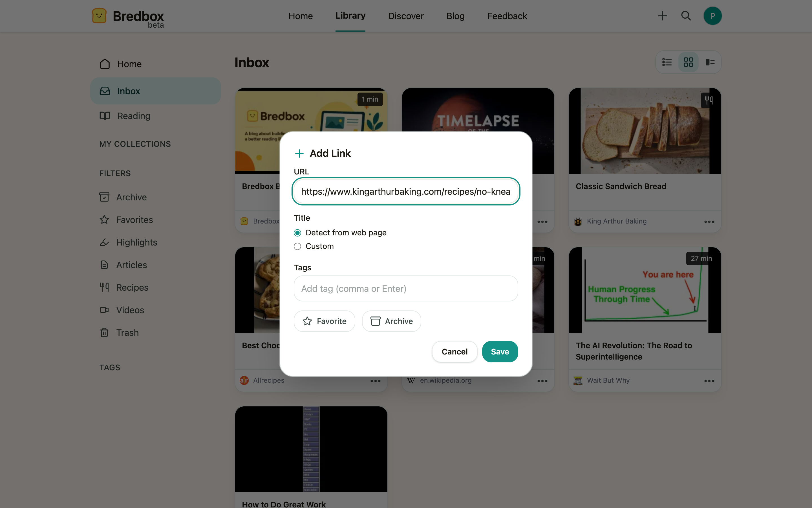Click the Bredbox toast logo icon
This screenshot has width=812, height=508.
99,16
